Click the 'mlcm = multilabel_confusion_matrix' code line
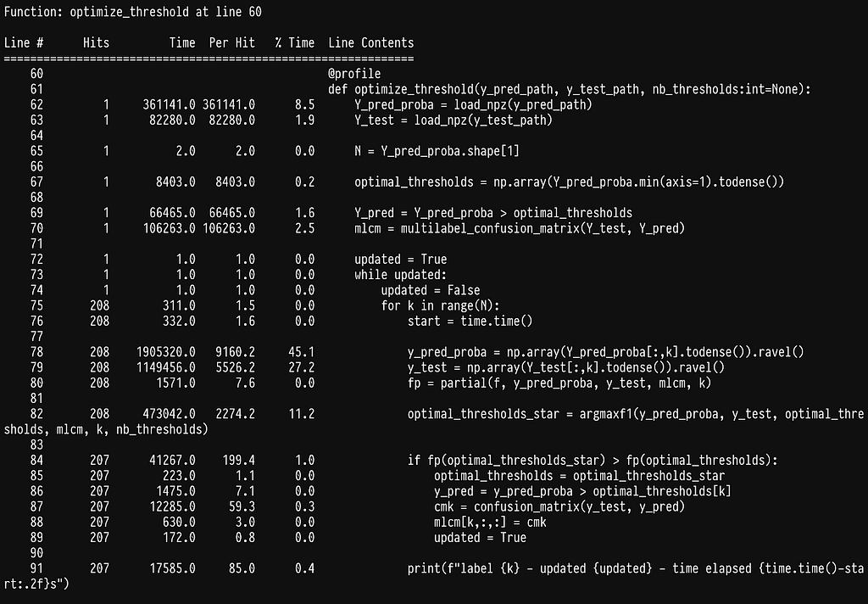 click(519, 228)
